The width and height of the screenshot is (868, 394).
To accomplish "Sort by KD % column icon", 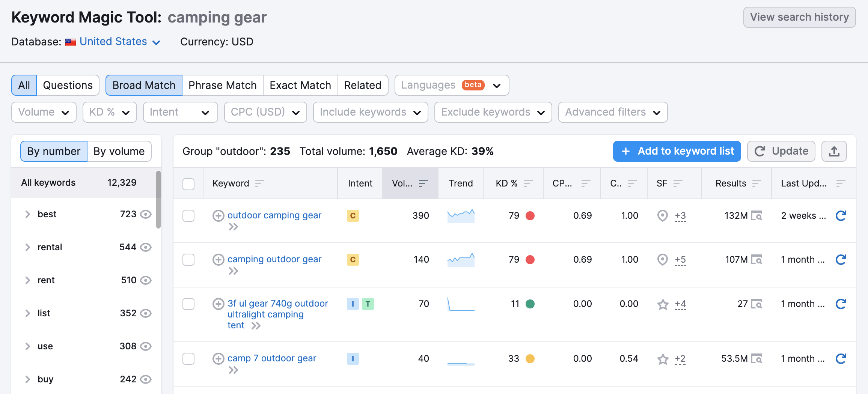I will pos(528,183).
